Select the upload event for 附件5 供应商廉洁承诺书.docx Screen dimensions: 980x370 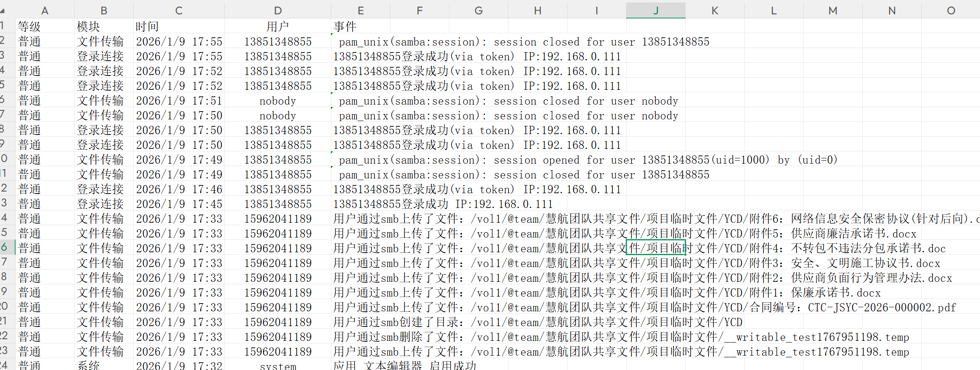click(624, 233)
